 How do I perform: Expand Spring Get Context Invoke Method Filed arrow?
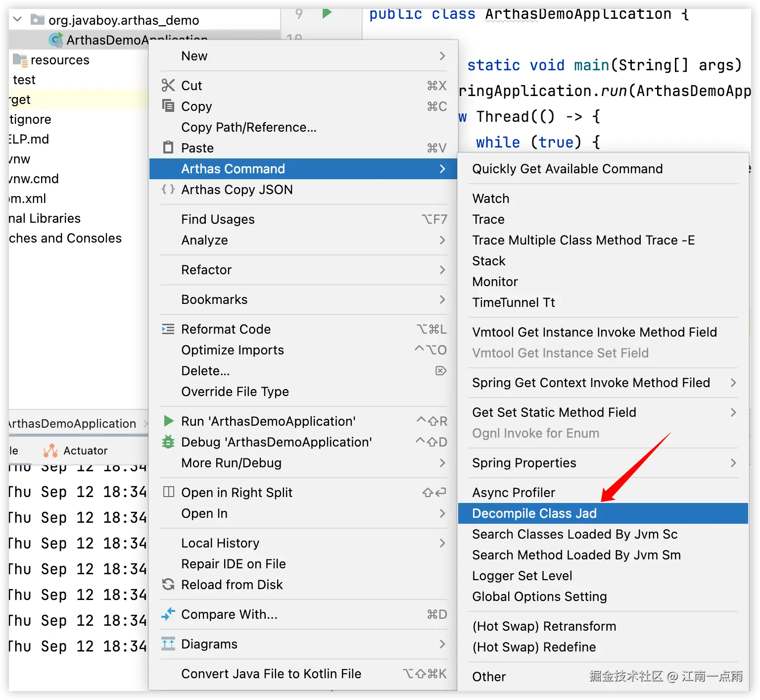(x=733, y=383)
